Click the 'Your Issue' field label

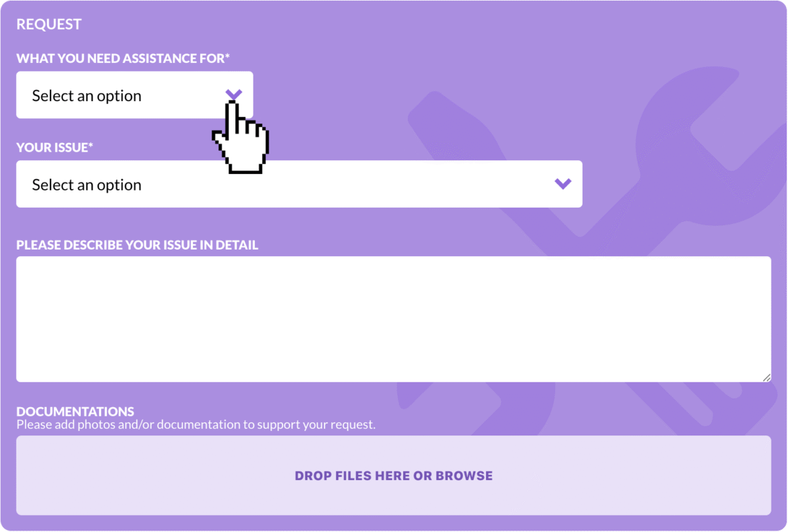55,147
